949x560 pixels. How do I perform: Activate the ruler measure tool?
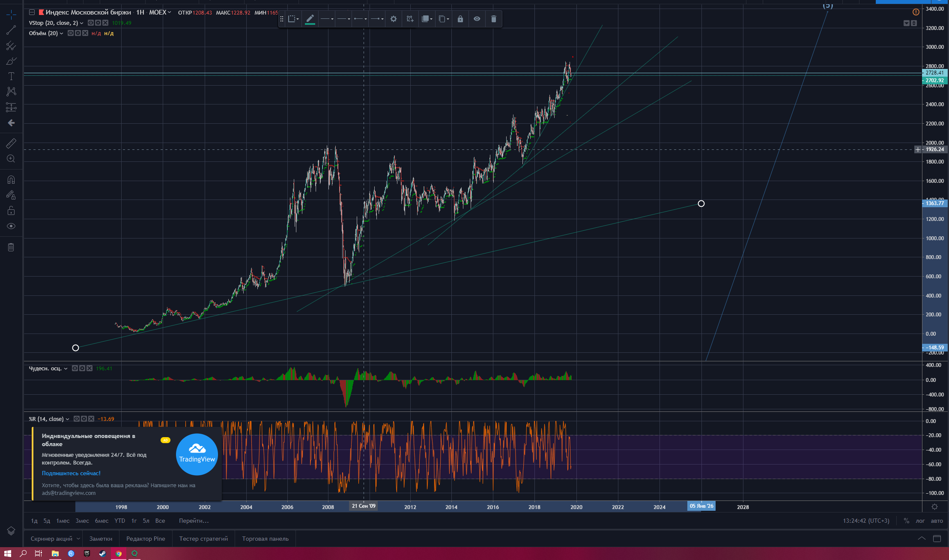click(x=11, y=143)
